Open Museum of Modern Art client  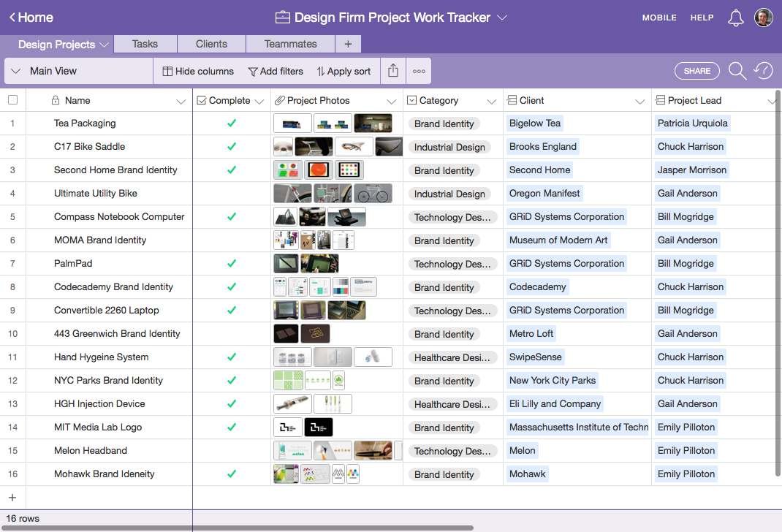[x=558, y=240]
